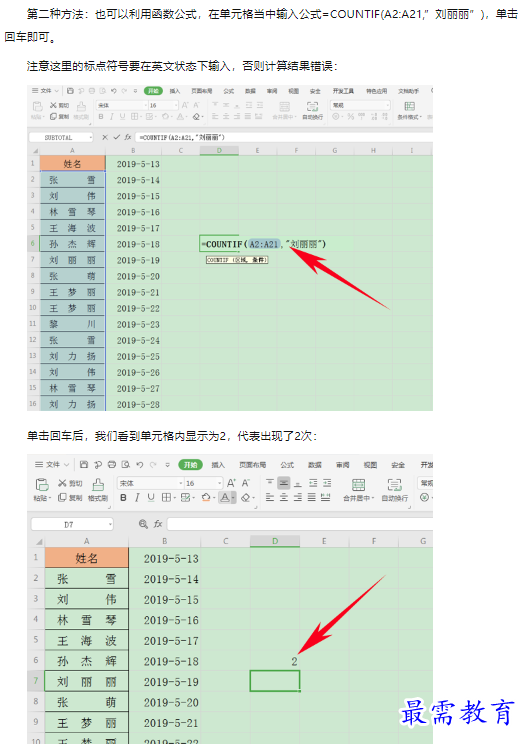Click the percent style icon in first screenshot
This screenshot has height=744, width=523.
pos(350,116)
